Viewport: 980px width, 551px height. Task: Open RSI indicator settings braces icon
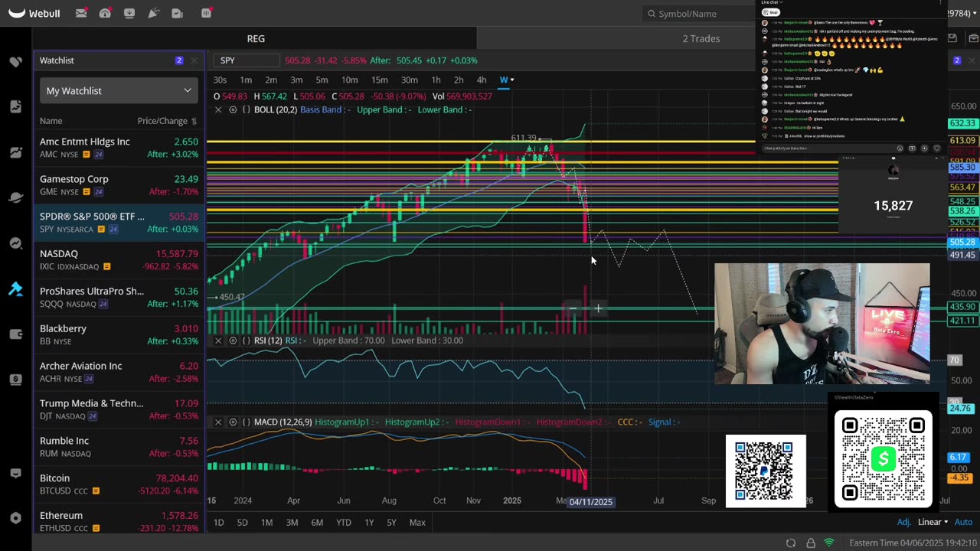point(246,341)
